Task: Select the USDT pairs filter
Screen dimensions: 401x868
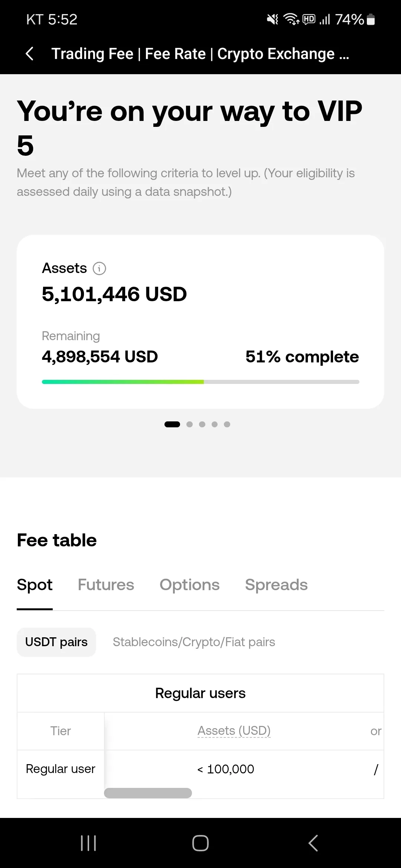Action: pyautogui.click(x=56, y=642)
